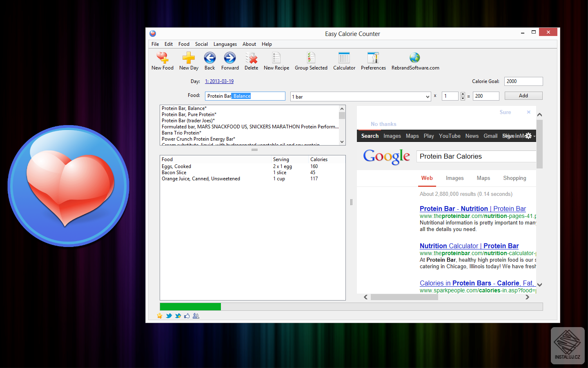Click the gold star icon at the bottom

point(160,316)
